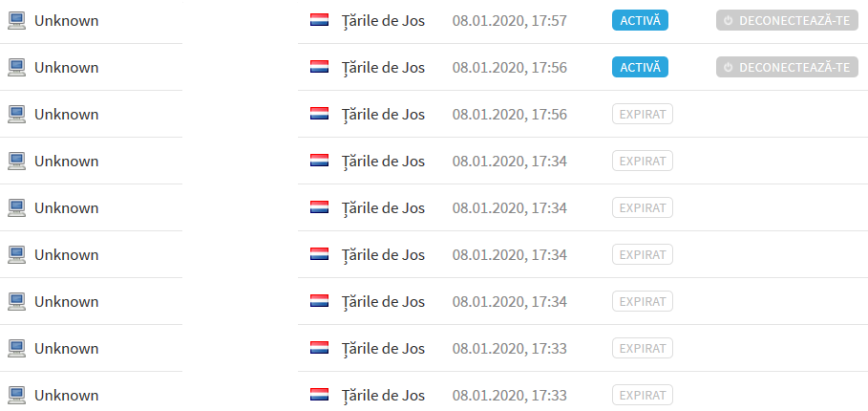
Task: Click the Unknown device label in the first row
Action: click(67, 20)
